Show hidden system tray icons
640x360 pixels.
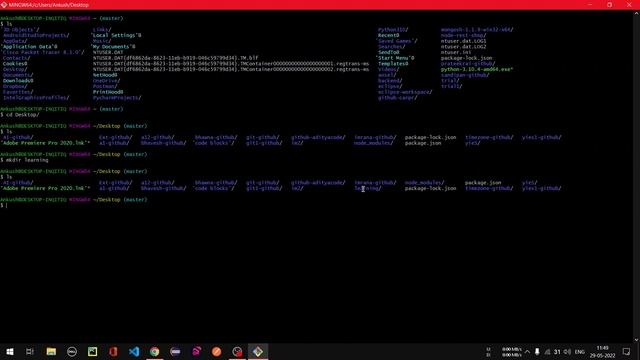coord(527,351)
